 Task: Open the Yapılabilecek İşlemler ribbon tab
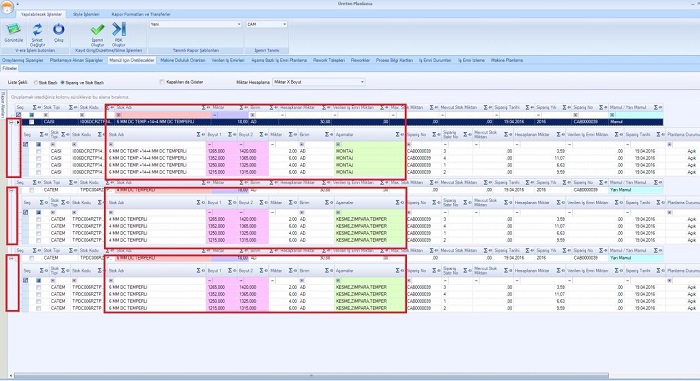42,14
